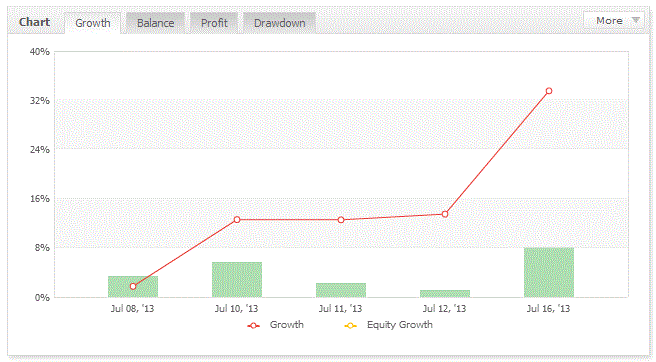
Task: Click the 'Jul 08, '13' axis label
Action: (132, 309)
